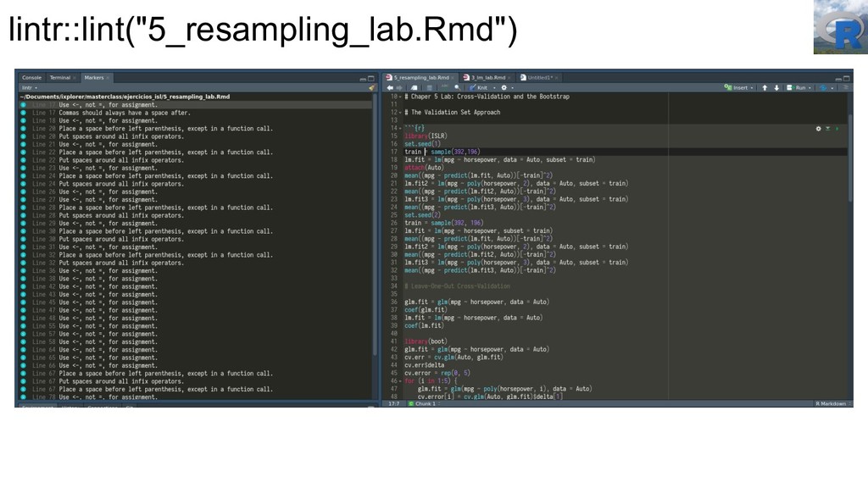This screenshot has width=868, height=488.
Task: Minimize the source editor pane
Action: coord(838,79)
